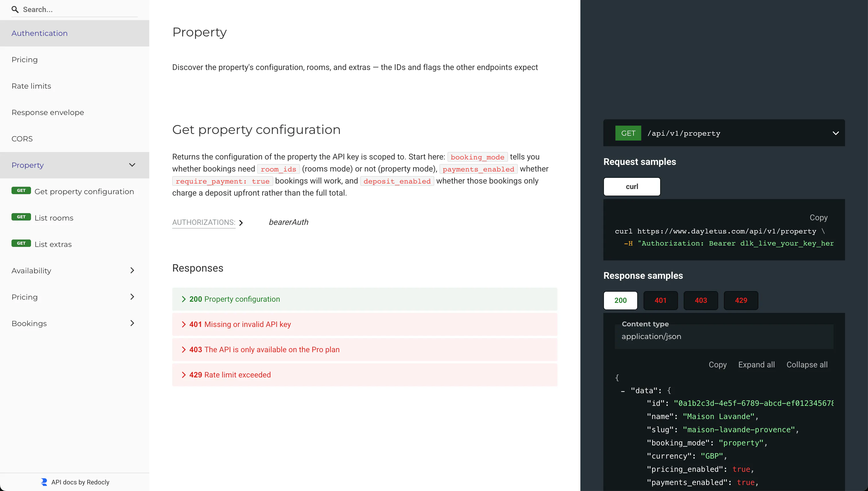Click the "Maison Lavande" name value
The image size is (868, 491).
pos(718,416)
